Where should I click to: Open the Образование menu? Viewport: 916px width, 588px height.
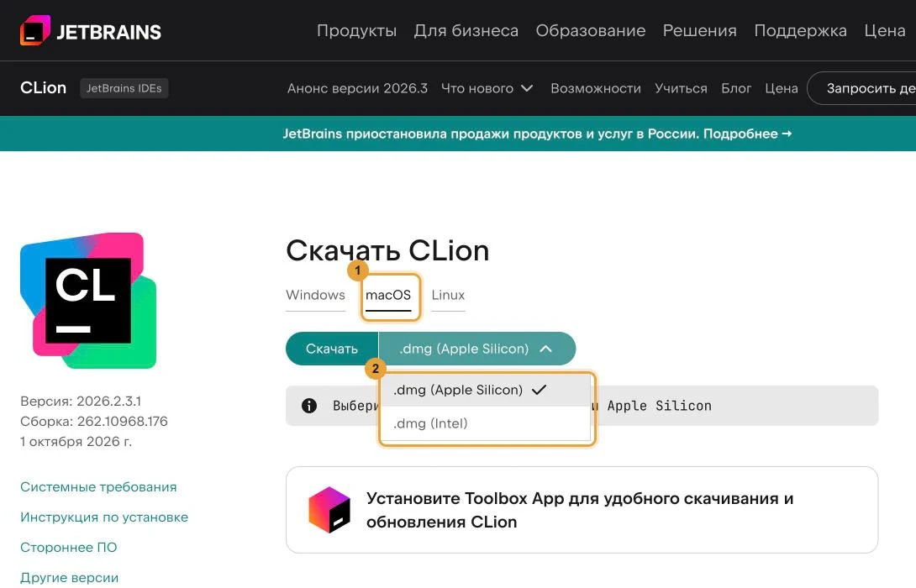click(591, 30)
